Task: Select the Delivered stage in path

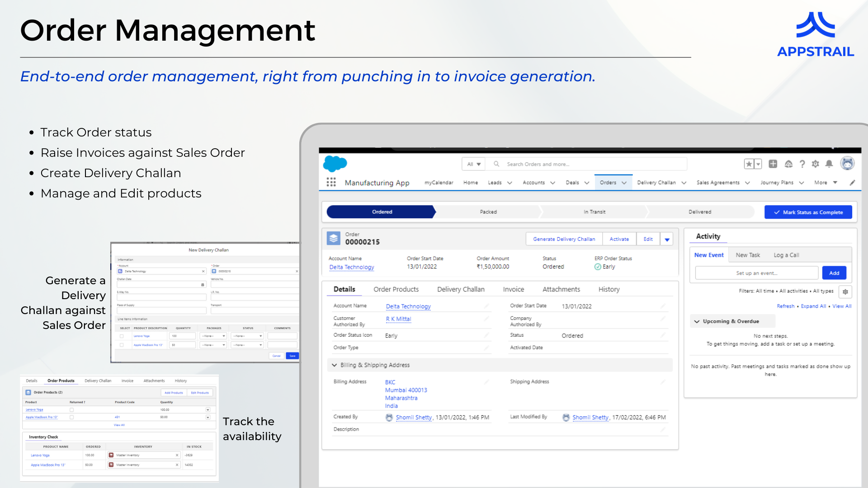Action: pos(700,212)
